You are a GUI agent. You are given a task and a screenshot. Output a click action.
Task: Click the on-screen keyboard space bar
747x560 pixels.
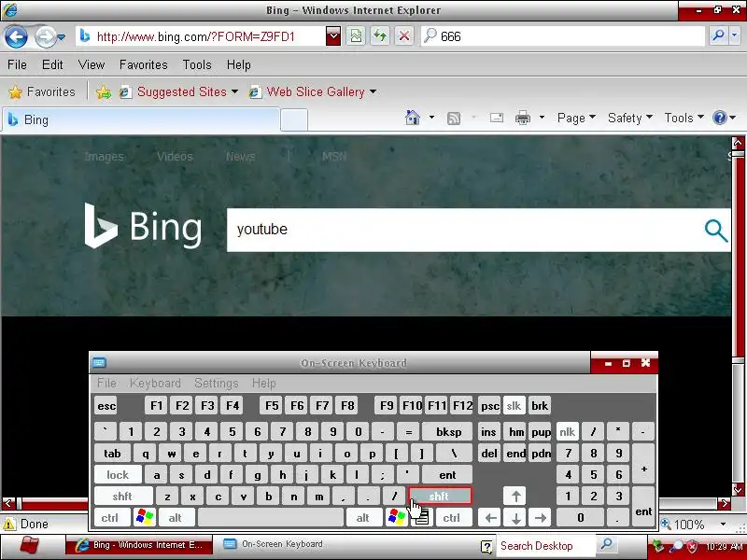pyautogui.click(x=271, y=518)
